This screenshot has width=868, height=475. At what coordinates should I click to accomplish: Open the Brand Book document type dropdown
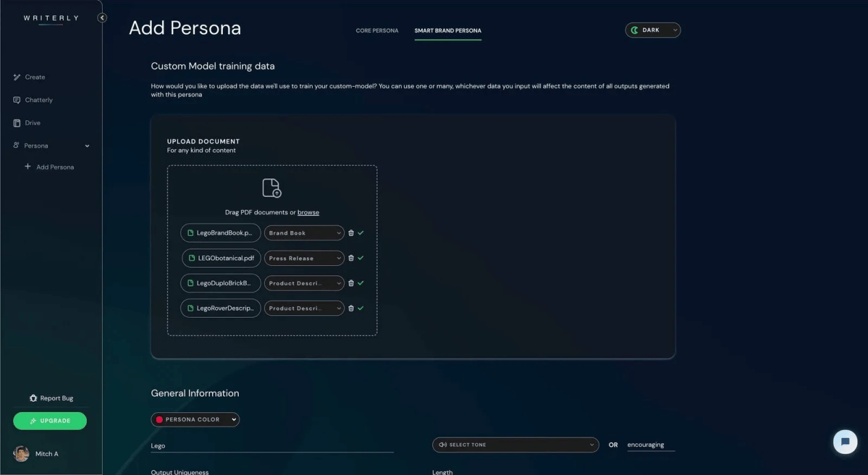304,233
